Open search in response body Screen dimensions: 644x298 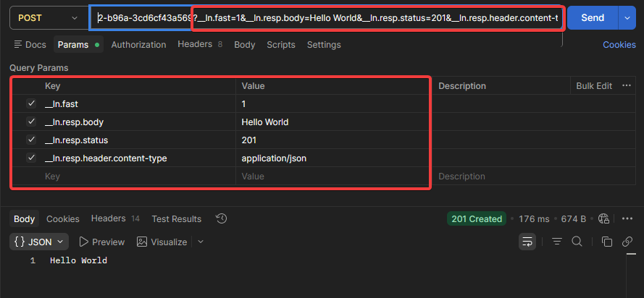[x=577, y=242]
